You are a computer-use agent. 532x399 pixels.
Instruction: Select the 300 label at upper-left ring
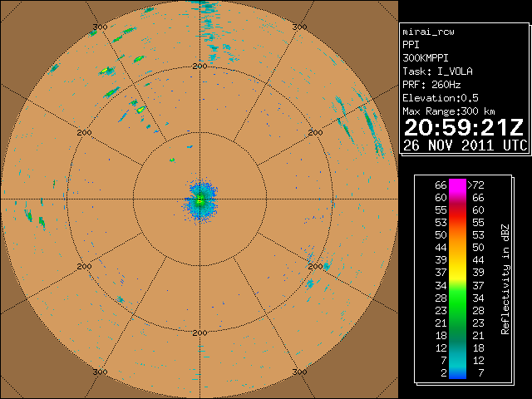coord(100,27)
